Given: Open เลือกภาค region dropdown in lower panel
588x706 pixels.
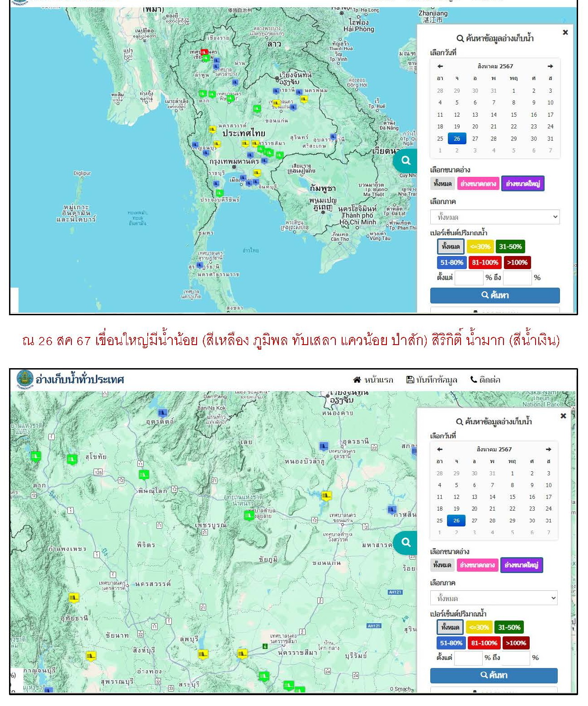Looking at the screenshot, I should tap(494, 598).
